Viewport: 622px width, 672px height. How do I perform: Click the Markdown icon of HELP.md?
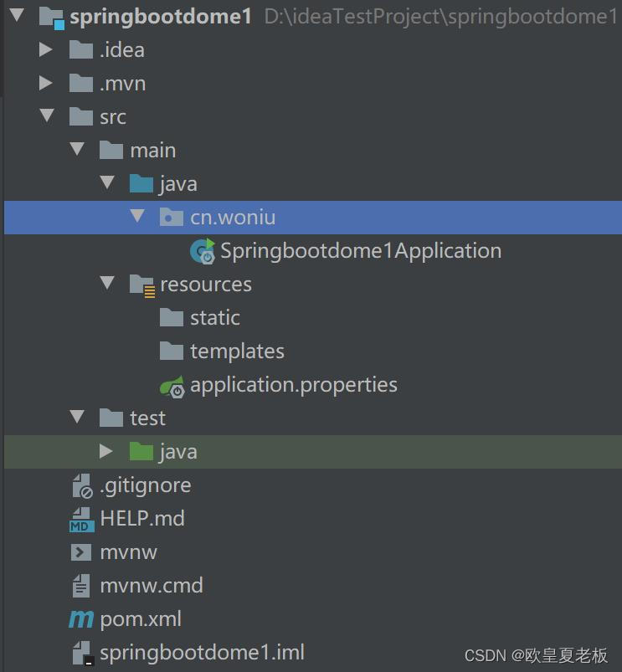[81, 520]
